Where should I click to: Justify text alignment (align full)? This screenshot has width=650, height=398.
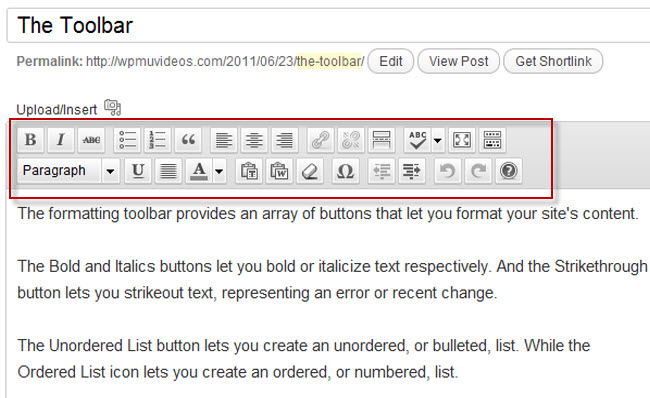(168, 171)
